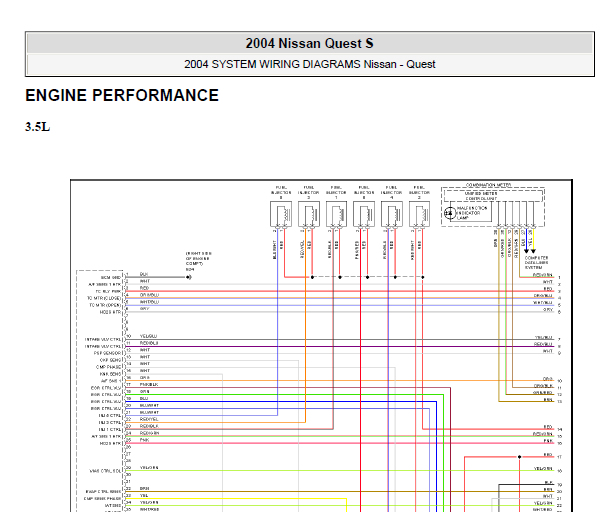Click the Fuel Injector 1 coil symbol
Image resolution: width=605 pixels, height=512 pixels.
coord(337,214)
